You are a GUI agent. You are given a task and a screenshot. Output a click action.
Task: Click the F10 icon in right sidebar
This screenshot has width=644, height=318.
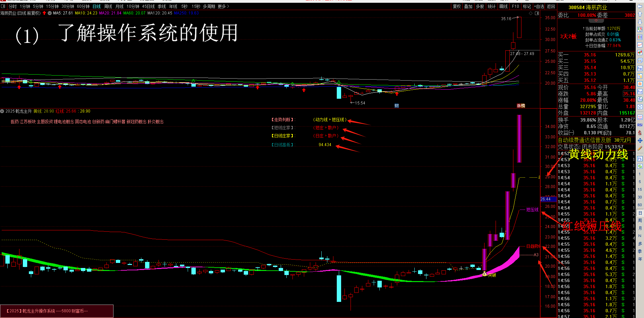(x=640, y=68)
